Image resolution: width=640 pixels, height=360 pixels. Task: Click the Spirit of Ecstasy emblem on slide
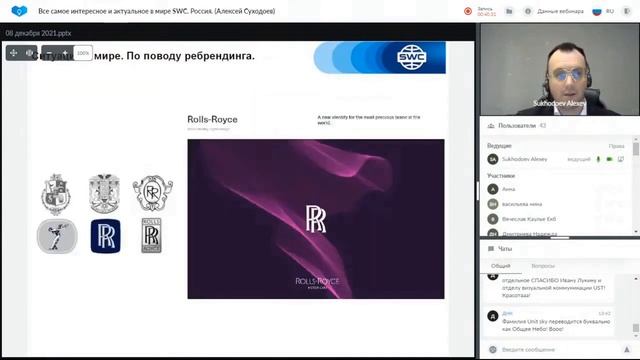(x=57, y=236)
